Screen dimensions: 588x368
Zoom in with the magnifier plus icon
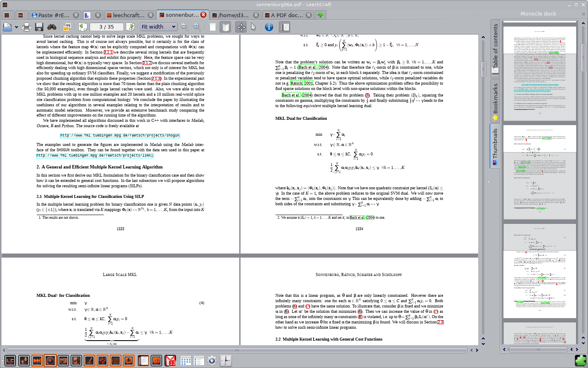coord(197,27)
